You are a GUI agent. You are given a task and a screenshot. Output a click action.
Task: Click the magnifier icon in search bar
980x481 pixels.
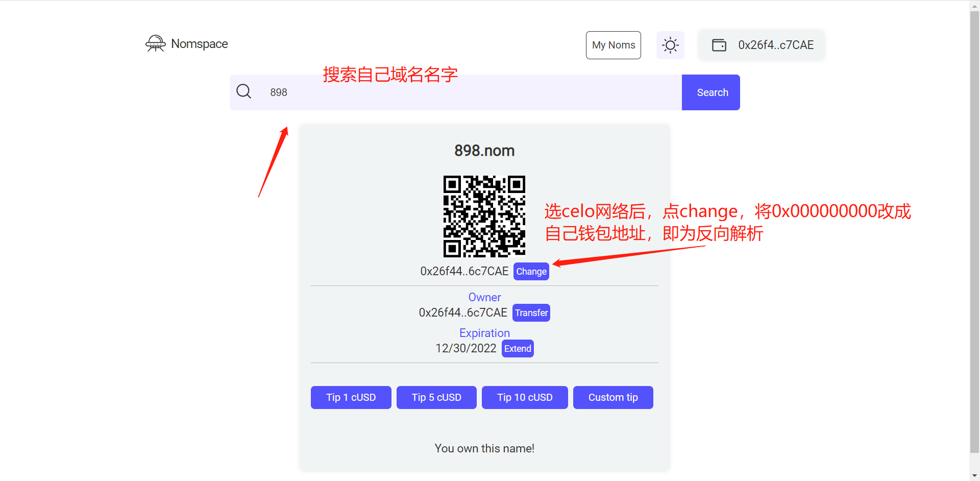244,91
